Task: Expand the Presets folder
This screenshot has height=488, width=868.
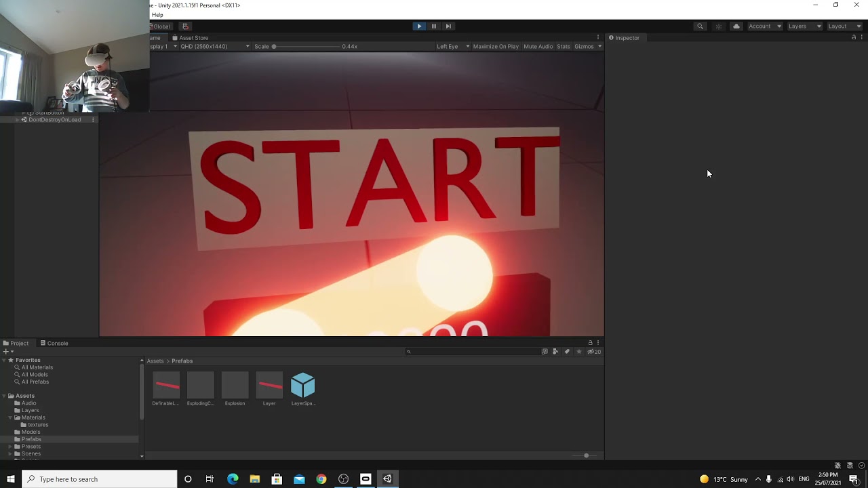Action: click(x=10, y=447)
